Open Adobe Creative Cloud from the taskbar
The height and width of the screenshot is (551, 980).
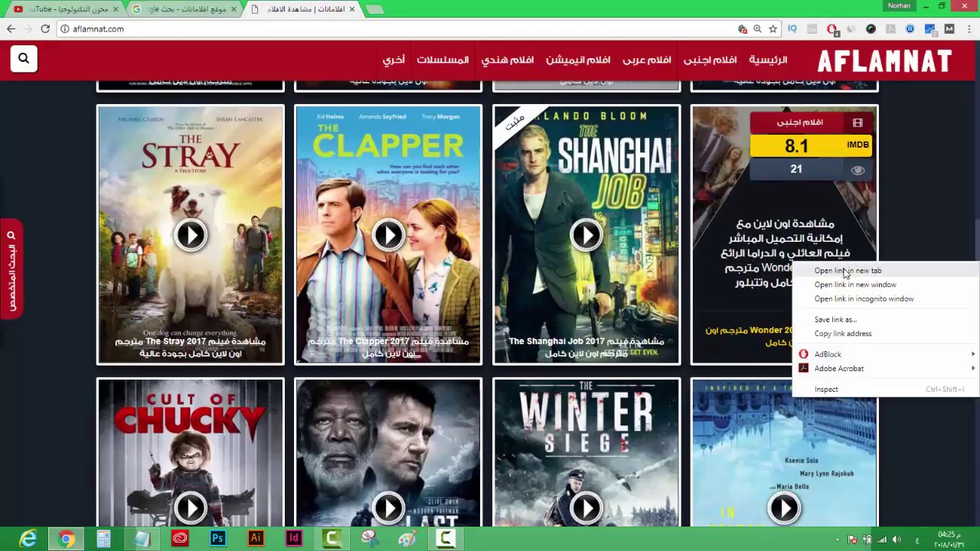180,539
